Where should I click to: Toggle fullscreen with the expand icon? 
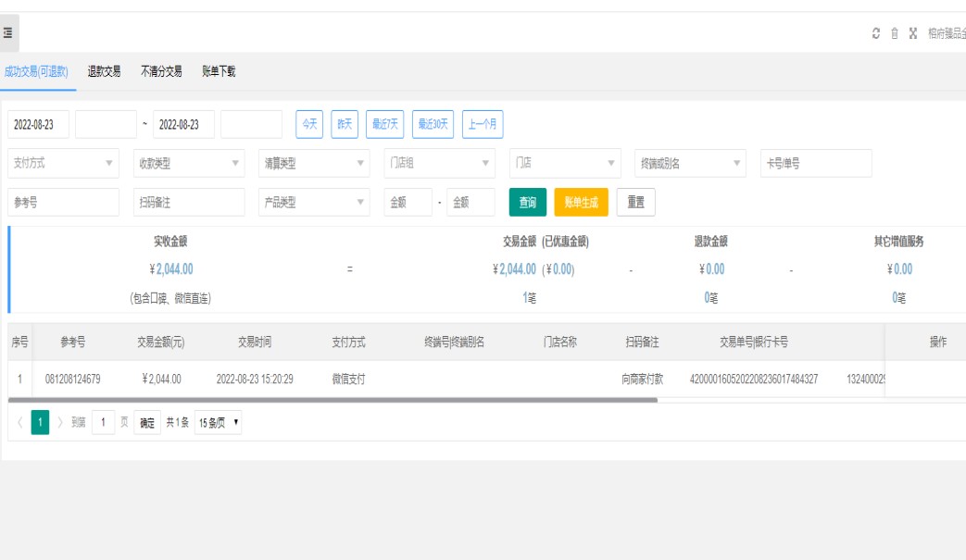click(x=913, y=33)
